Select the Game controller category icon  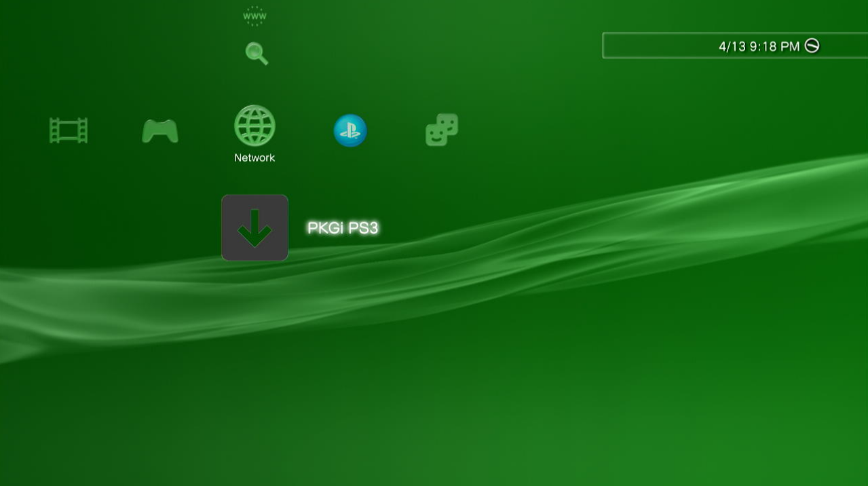160,131
